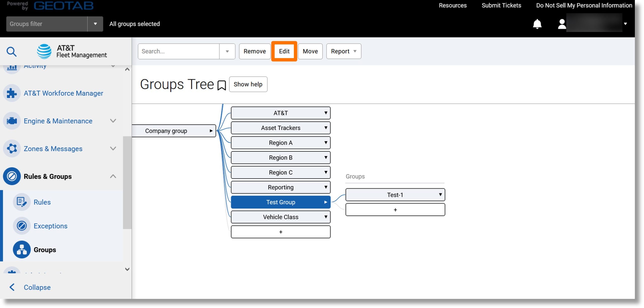The height and width of the screenshot is (308, 644).
Task: Click the sidebar scroll down arrow
Action: (127, 269)
